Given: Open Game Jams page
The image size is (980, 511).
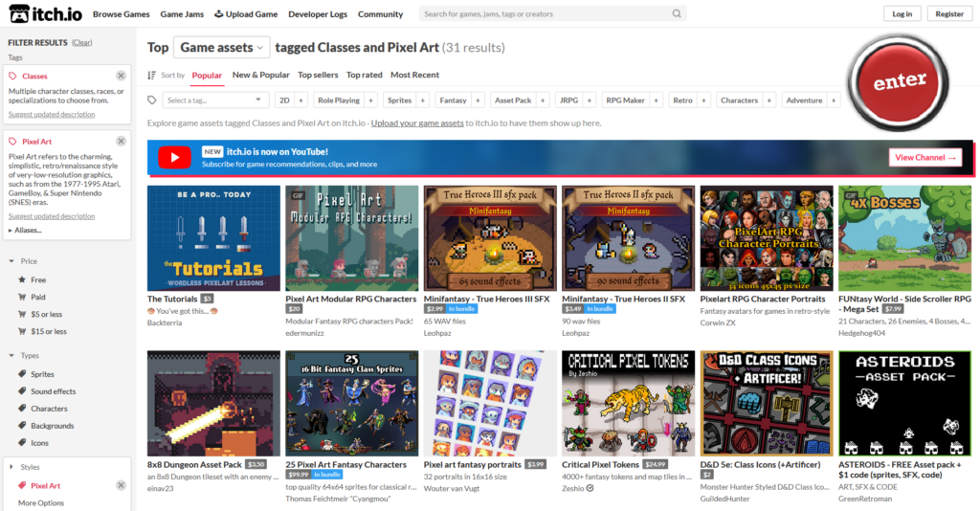Looking at the screenshot, I should coord(182,13).
